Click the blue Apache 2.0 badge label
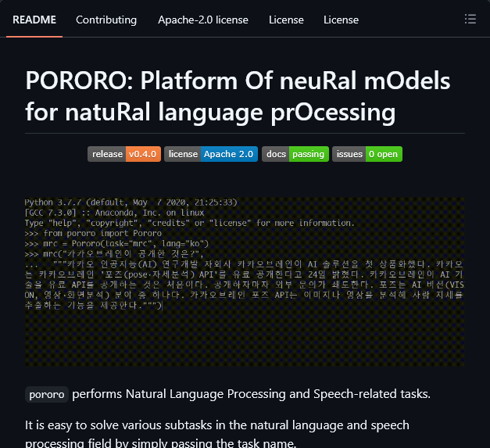 [x=229, y=154]
